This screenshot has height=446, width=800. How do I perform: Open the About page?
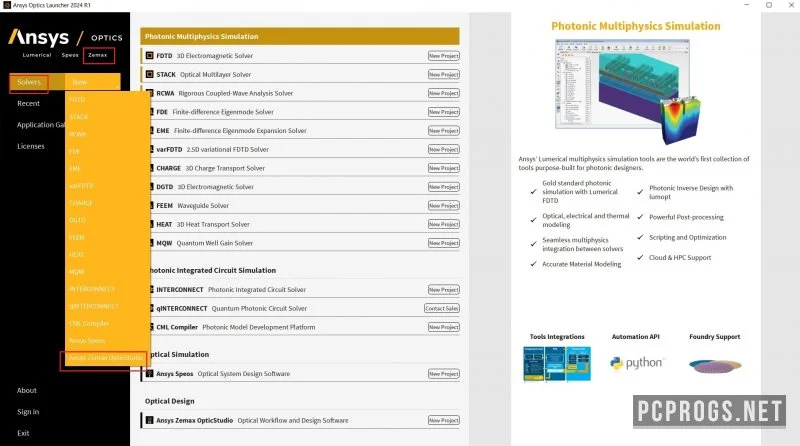(x=27, y=390)
